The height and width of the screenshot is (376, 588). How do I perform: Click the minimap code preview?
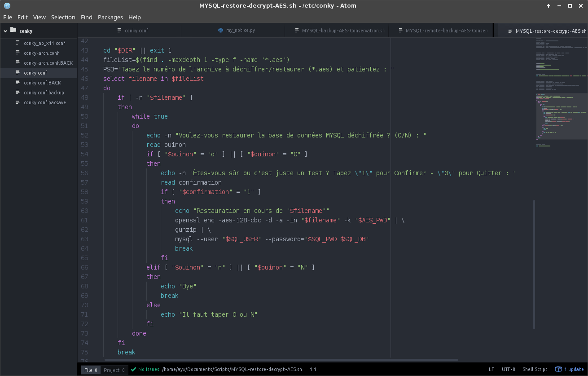(x=561, y=93)
